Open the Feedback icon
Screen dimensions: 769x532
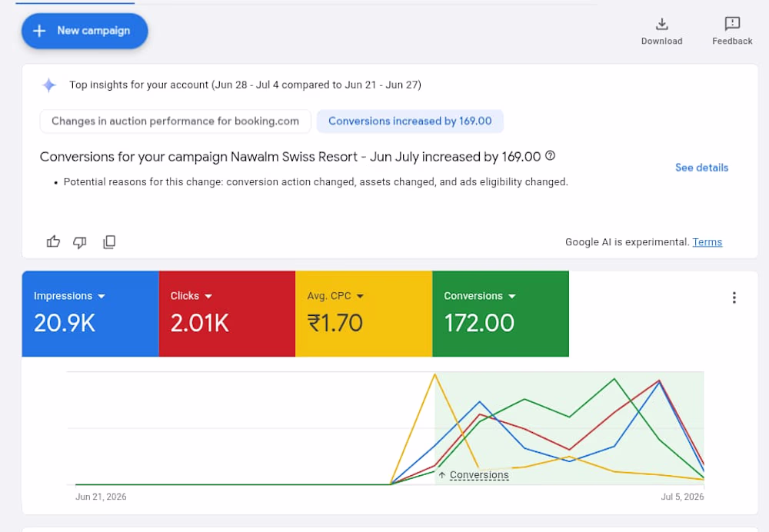732,24
